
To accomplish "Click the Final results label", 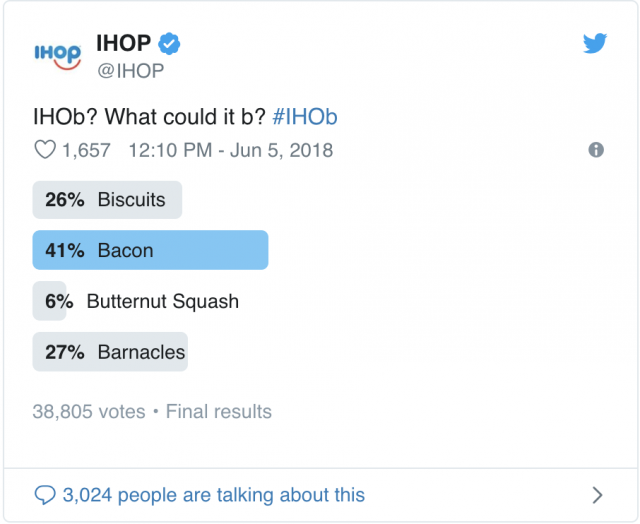I will coord(219,411).
